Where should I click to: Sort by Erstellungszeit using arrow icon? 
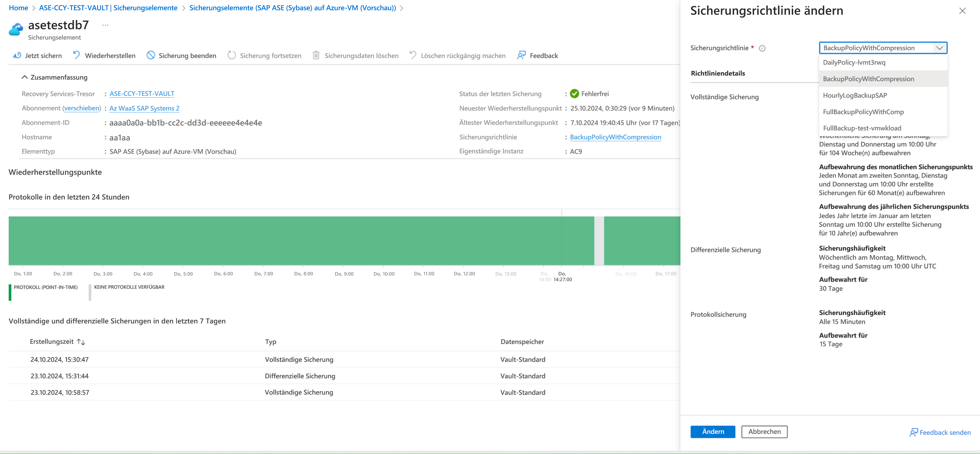[x=81, y=342]
